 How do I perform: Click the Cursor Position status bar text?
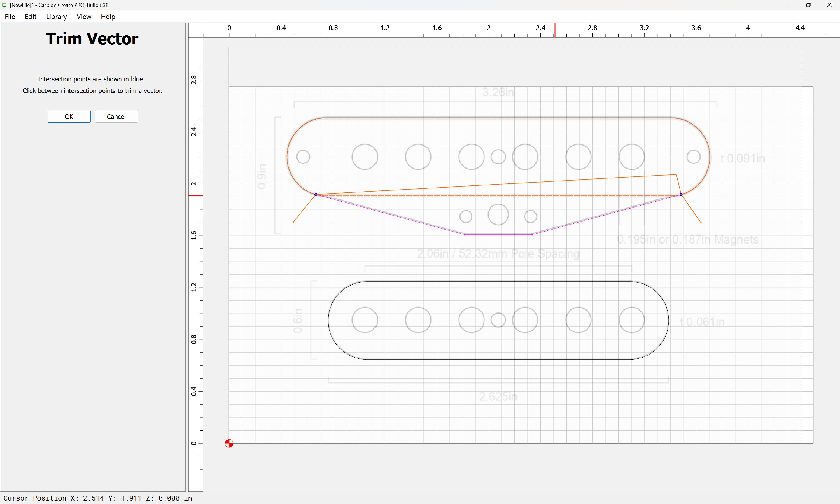[x=98, y=498]
